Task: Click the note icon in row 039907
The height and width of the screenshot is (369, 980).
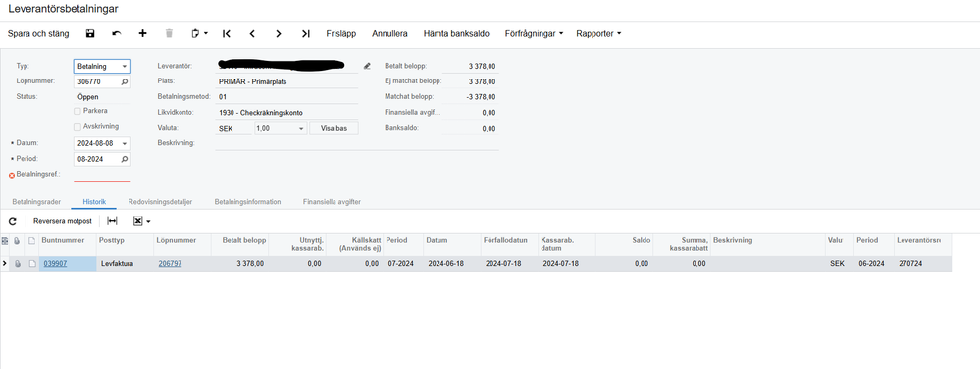Action: point(31,264)
